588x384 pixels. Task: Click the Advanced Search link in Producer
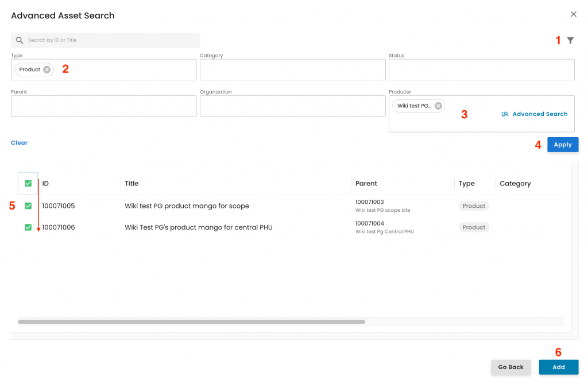click(x=534, y=114)
